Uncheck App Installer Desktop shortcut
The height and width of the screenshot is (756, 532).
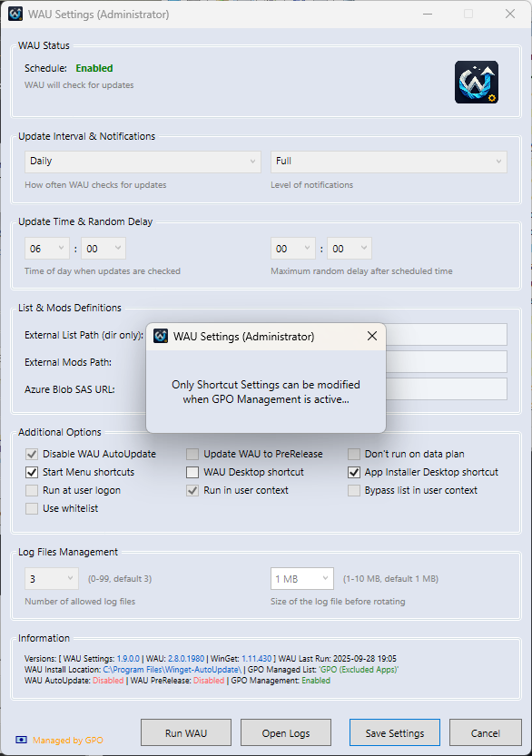354,473
